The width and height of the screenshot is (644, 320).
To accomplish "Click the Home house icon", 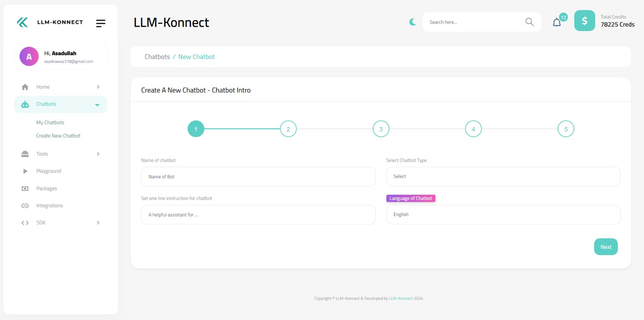I will coord(25,87).
